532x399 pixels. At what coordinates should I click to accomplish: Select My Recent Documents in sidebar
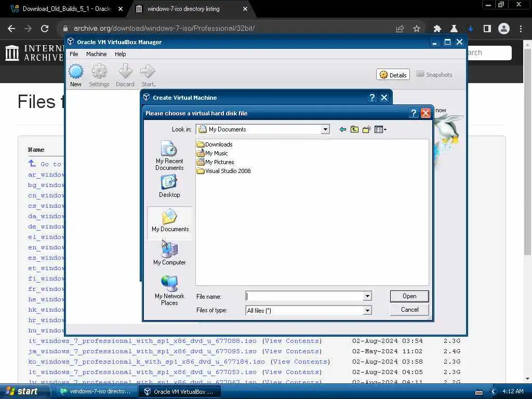pos(169,155)
